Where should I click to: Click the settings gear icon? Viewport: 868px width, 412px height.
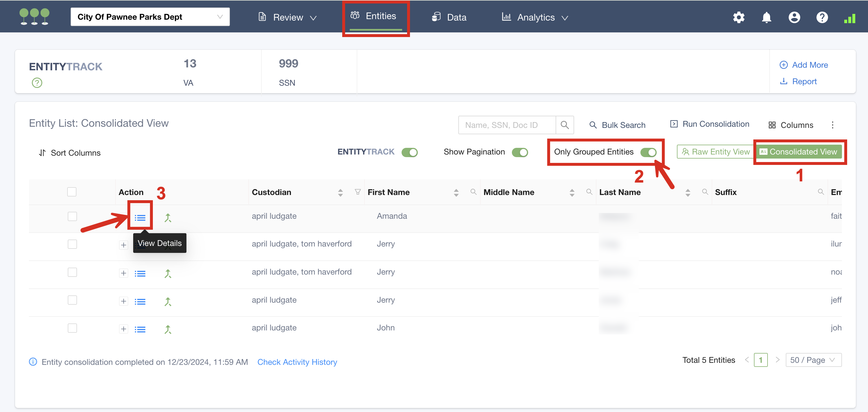(738, 17)
